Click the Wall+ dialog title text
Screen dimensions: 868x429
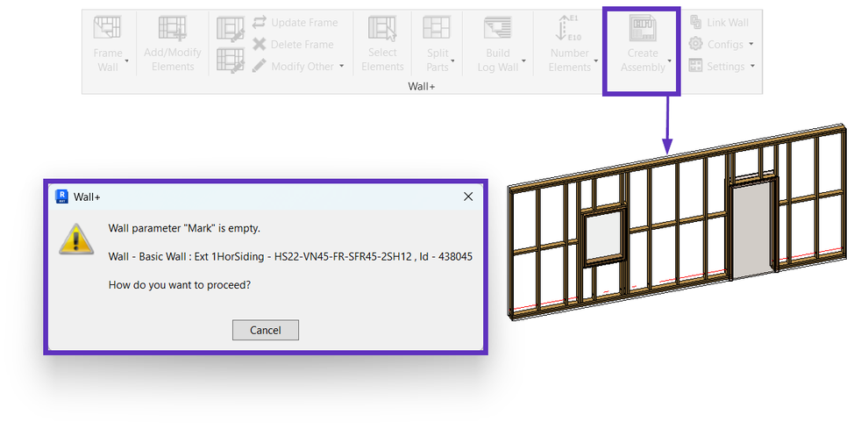pos(87,197)
